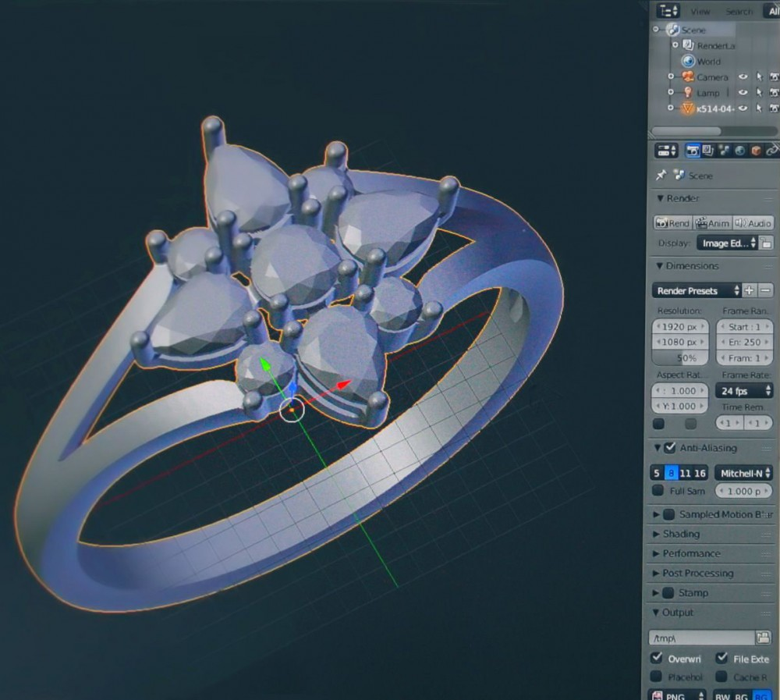Image resolution: width=780 pixels, height=700 pixels.
Task: Expand the Camera tree node
Action: click(671, 76)
